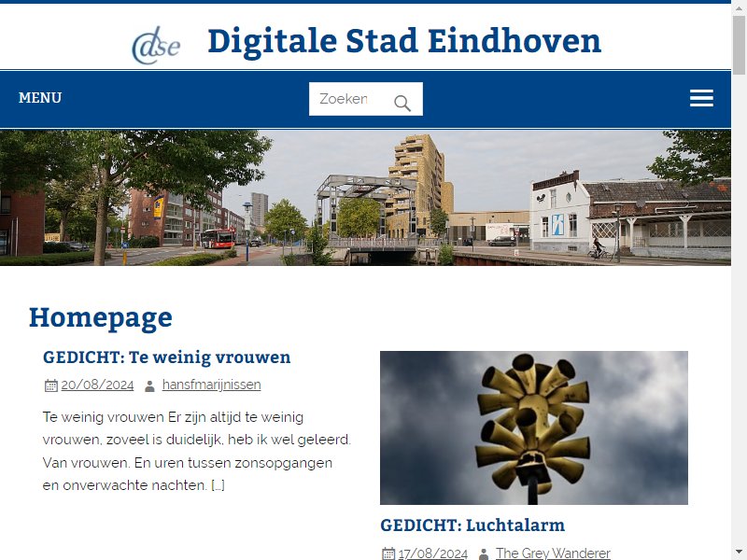747x560 pixels.
Task: Open author link The Grey Wanderer
Action: coord(553,553)
